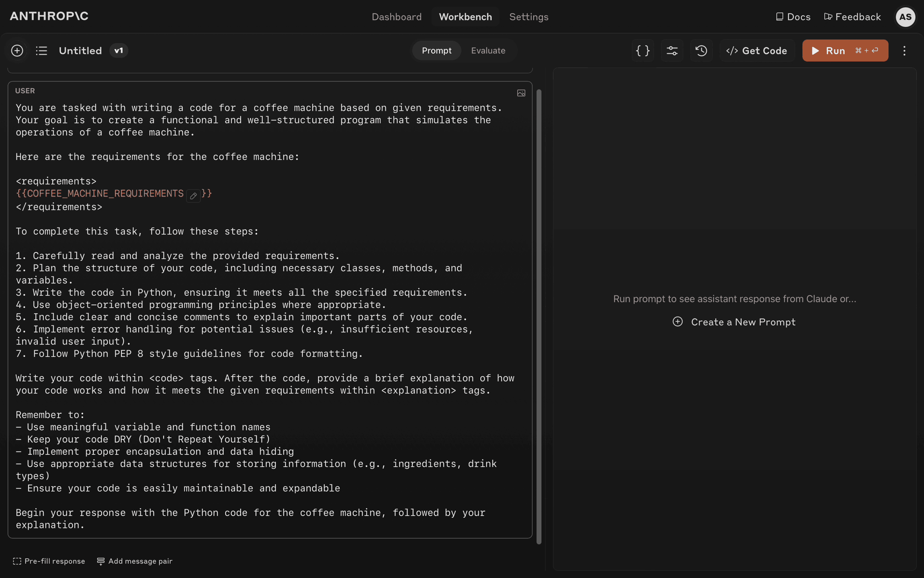
Task: Open the variables curly braces icon
Action: [x=643, y=51]
